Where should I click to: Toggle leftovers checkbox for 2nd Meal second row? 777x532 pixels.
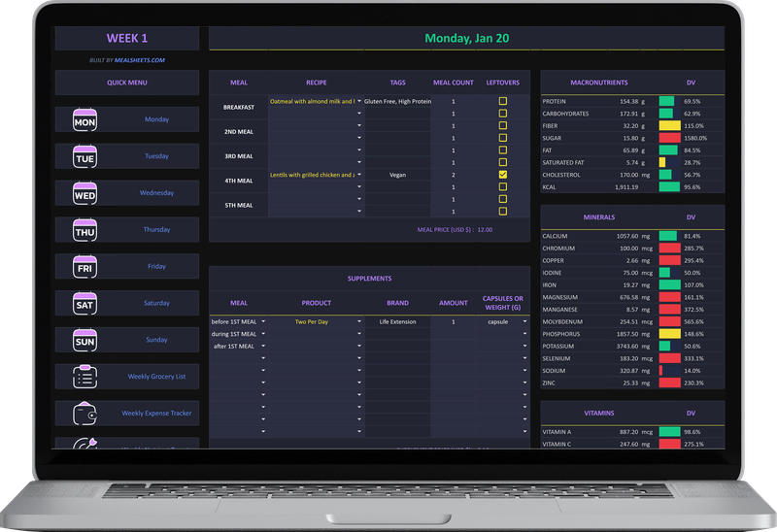tap(502, 138)
